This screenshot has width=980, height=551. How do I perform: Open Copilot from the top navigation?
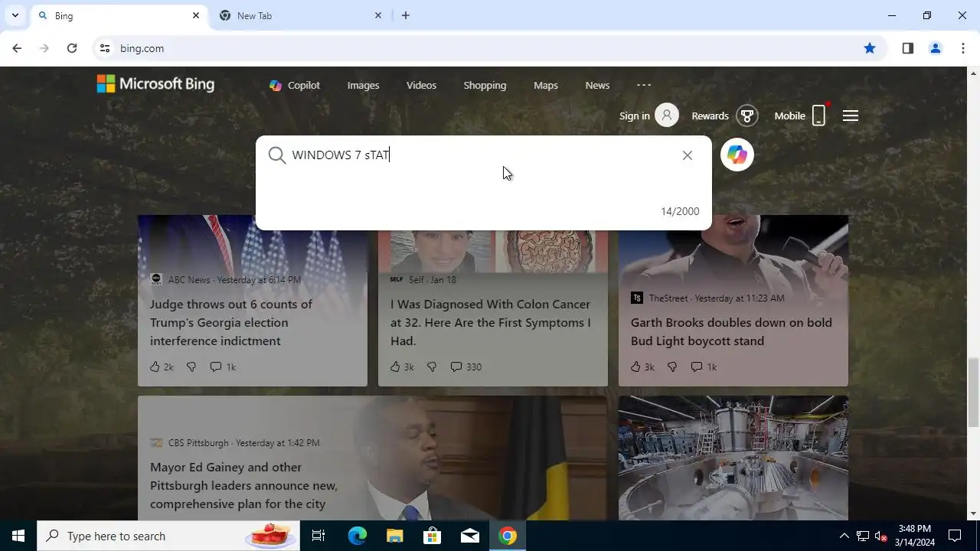pos(295,85)
